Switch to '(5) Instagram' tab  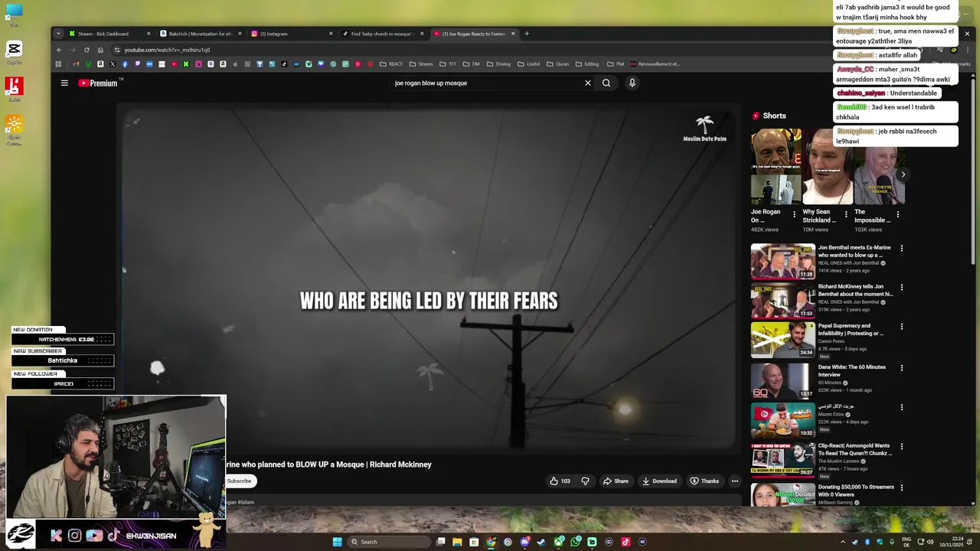click(291, 34)
